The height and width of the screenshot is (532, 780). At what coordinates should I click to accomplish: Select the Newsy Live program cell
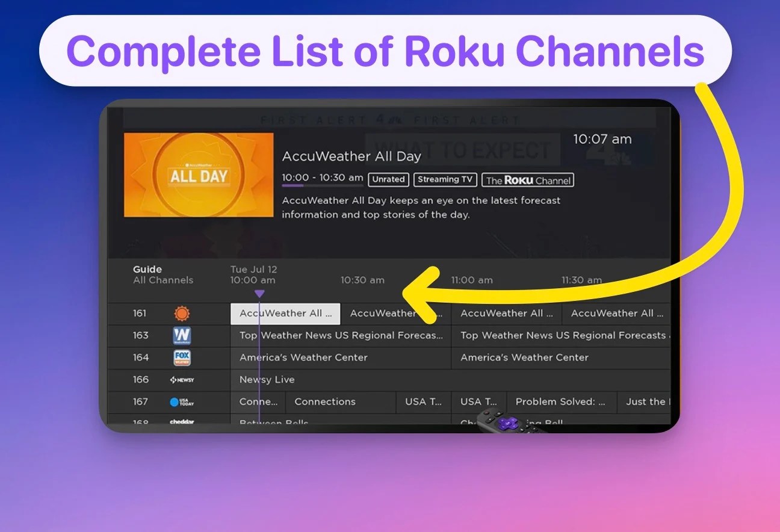(x=450, y=380)
